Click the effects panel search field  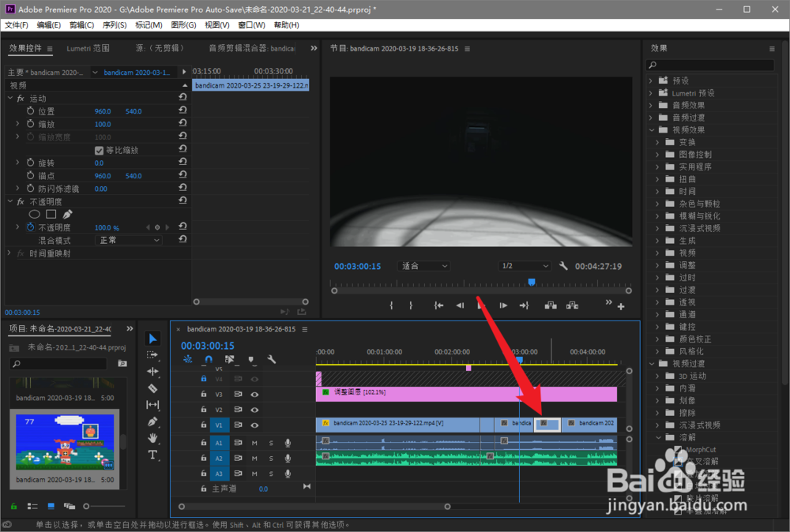710,65
